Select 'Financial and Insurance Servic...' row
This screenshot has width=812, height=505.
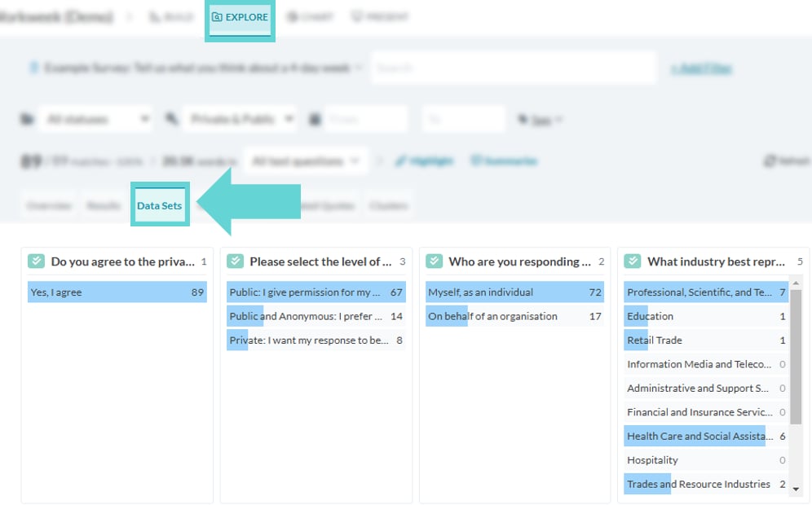pyautogui.click(x=706, y=412)
